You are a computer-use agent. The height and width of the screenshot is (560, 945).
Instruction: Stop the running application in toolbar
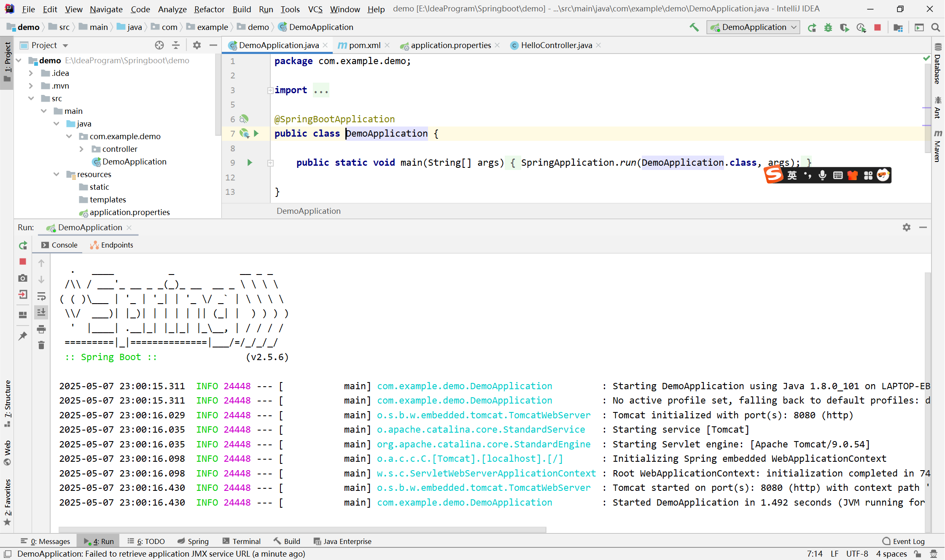point(878,27)
